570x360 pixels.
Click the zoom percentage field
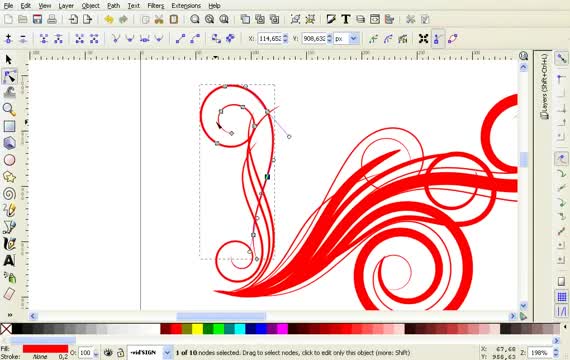[x=540, y=353]
